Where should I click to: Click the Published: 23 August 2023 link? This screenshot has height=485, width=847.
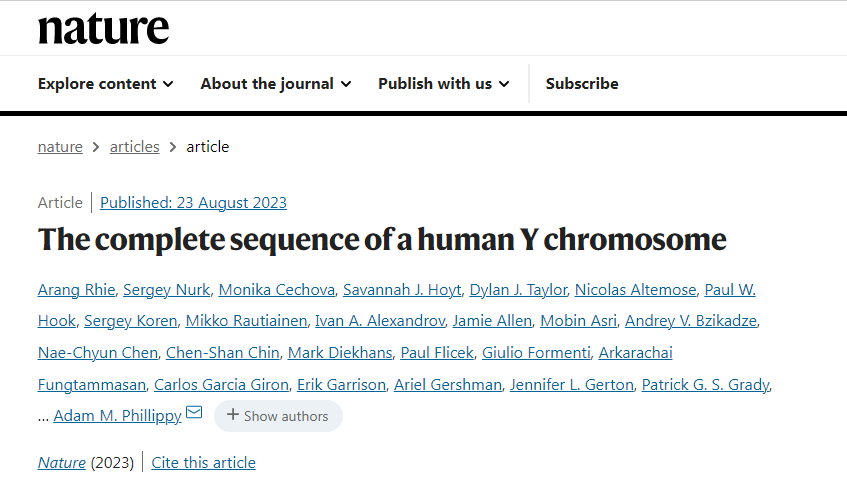click(x=193, y=203)
